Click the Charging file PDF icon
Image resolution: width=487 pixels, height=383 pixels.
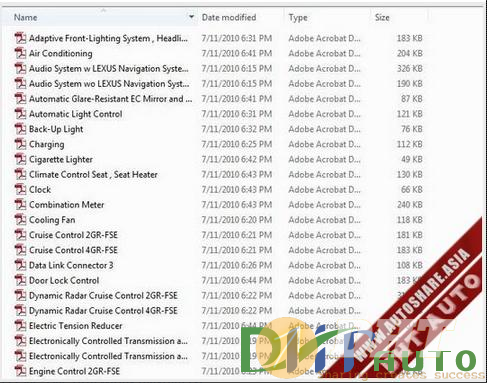[20, 144]
